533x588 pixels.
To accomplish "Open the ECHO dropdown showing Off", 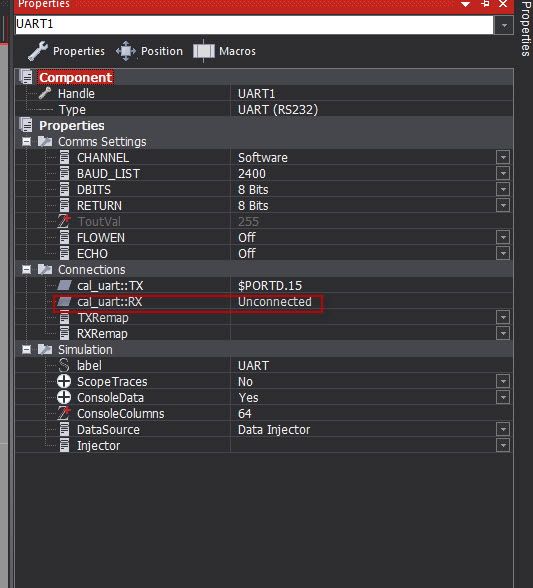I will (503, 254).
